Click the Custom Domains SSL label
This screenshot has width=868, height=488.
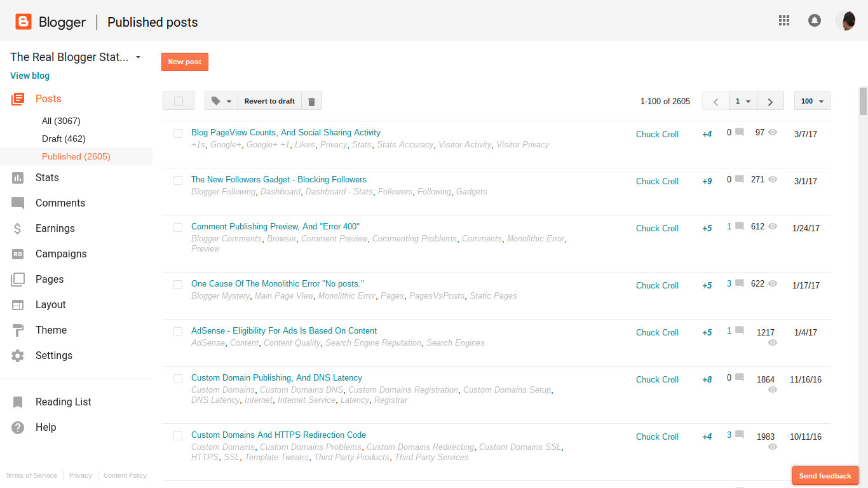pyautogui.click(x=520, y=447)
